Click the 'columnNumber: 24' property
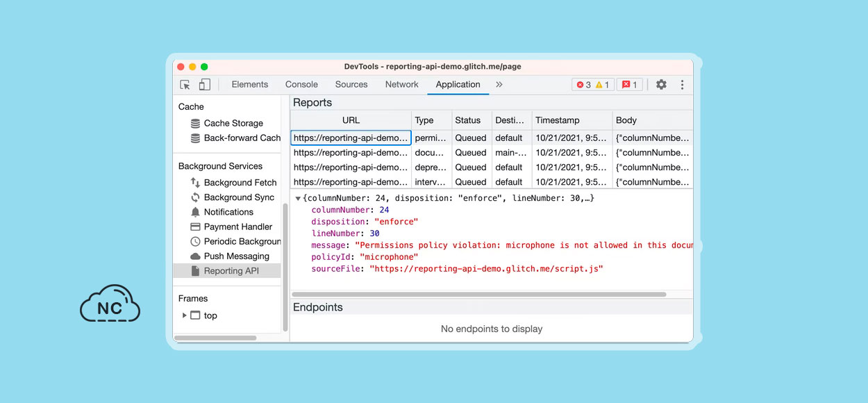 pyautogui.click(x=350, y=210)
